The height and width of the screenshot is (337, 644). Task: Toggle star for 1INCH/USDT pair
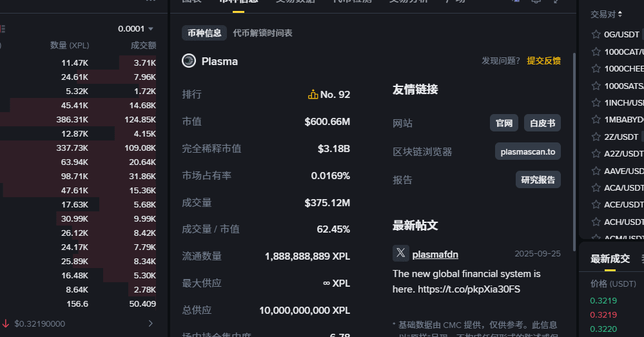click(x=596, y=102)
